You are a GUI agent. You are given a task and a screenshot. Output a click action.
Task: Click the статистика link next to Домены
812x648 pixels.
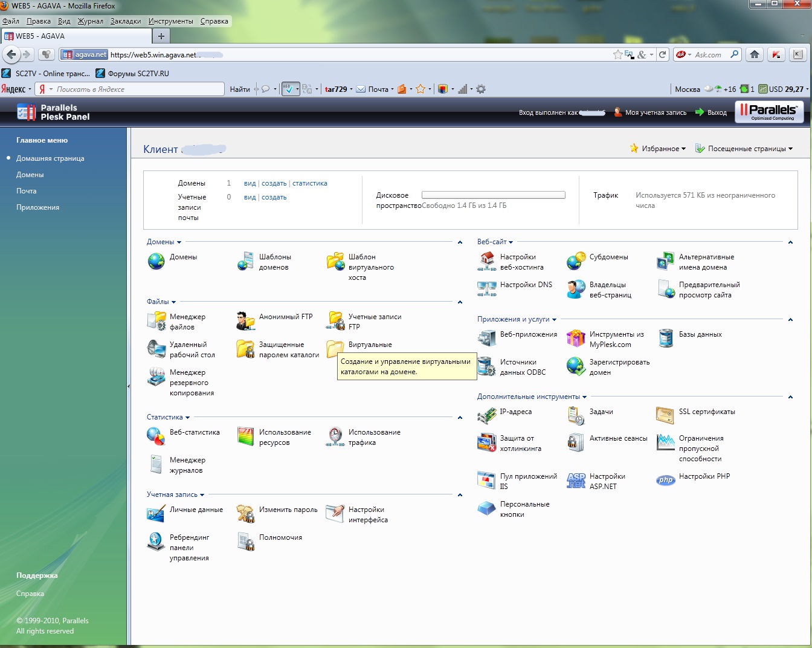309,183
